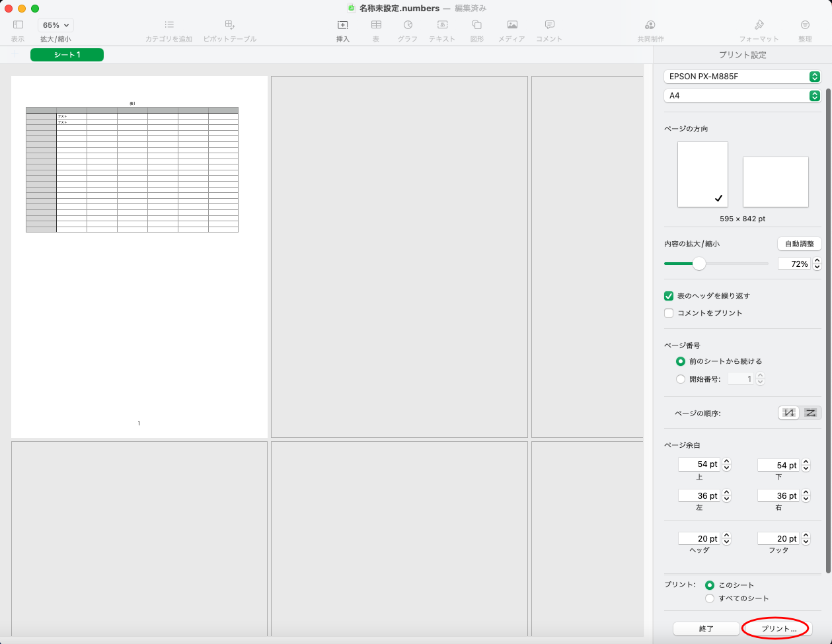Click the 72% scale stepper arrows
The image size is (832, 644).
click(x=817, y=264)
